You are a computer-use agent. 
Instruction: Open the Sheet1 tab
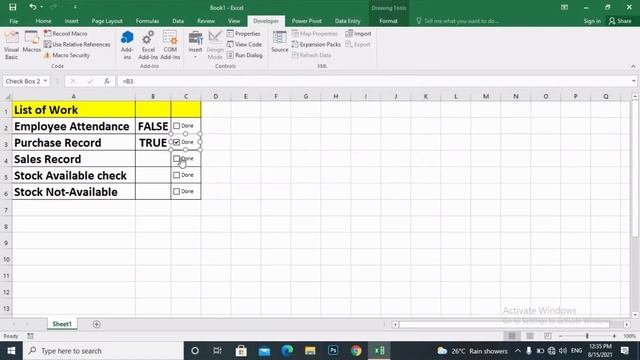point(62,324)
